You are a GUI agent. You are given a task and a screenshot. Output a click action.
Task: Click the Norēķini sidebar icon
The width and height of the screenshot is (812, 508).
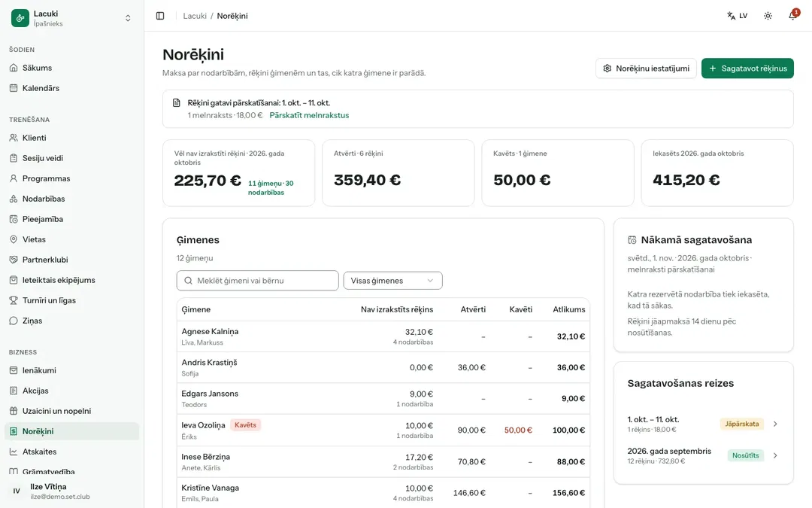pos(14,431)
